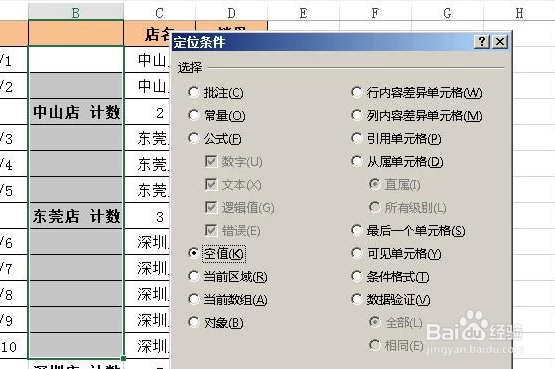The height and width of the screenshot is (369, 555).
Task: Select column C header
Action: click(159, 13)
